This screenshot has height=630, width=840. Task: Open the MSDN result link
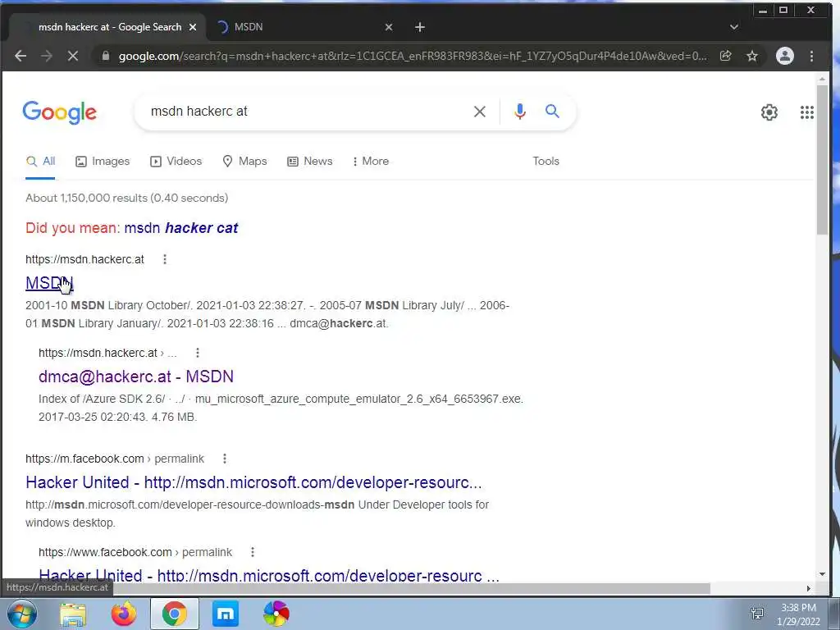coord(49,282)
